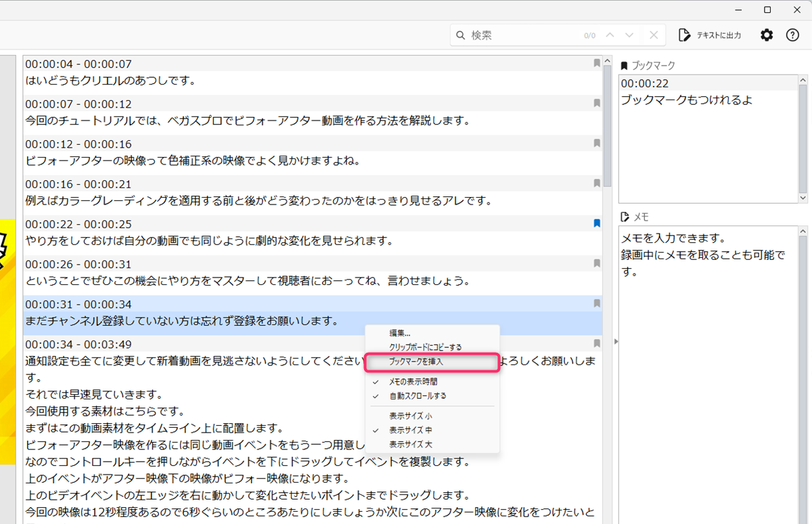Toggle bookmark icon on 00:00:04 segment
This screenshot has width=812, height=524.
597,63
